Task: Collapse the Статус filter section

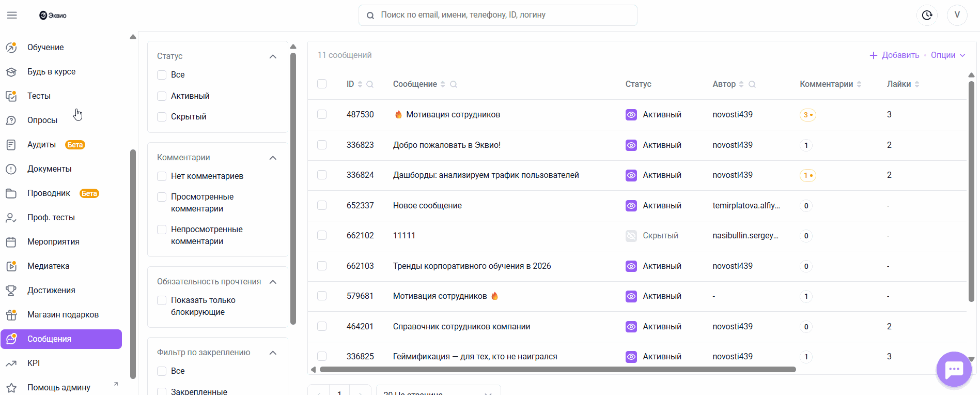Action: (x=273, y=56)
